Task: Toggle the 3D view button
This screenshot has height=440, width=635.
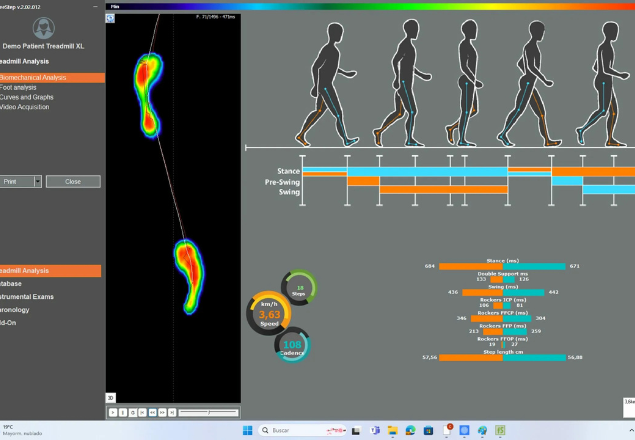Action: click(x=111, y=397)
